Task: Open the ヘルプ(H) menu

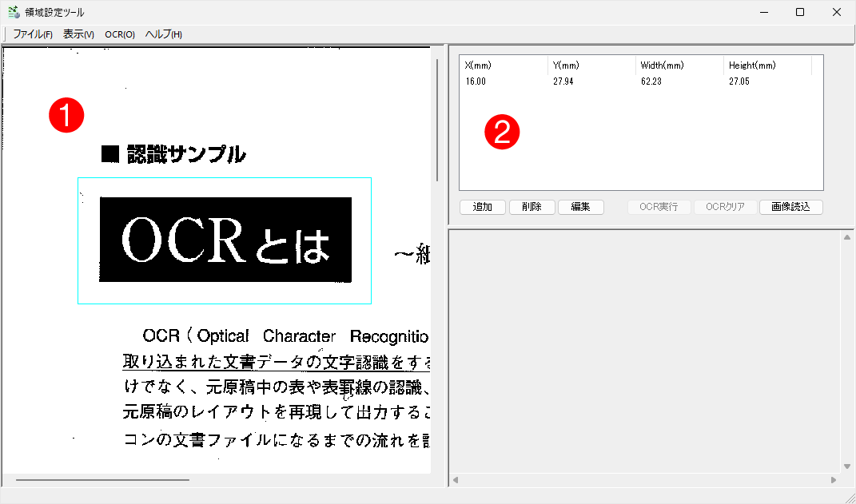Action: click(x=162, y=34)
